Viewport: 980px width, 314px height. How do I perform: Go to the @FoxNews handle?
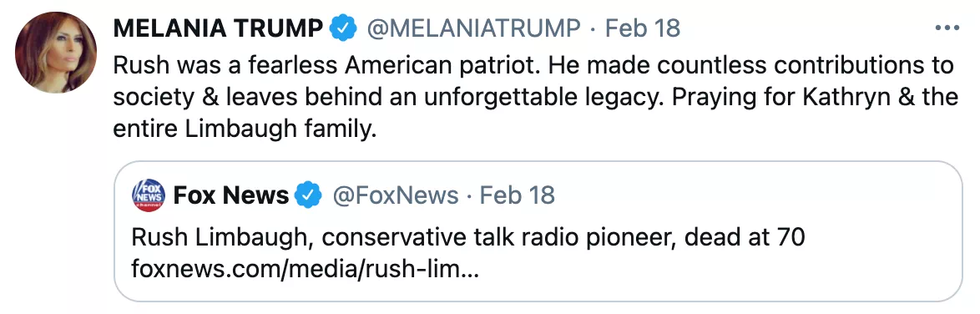[395, 195]
